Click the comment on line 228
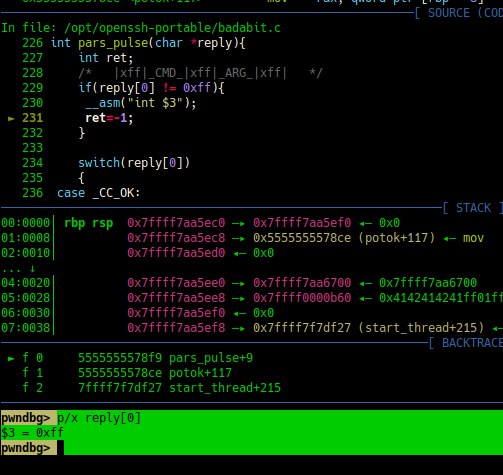Image resolution: width=503 pixels, height=475 pixels. (x=200, y=73)
